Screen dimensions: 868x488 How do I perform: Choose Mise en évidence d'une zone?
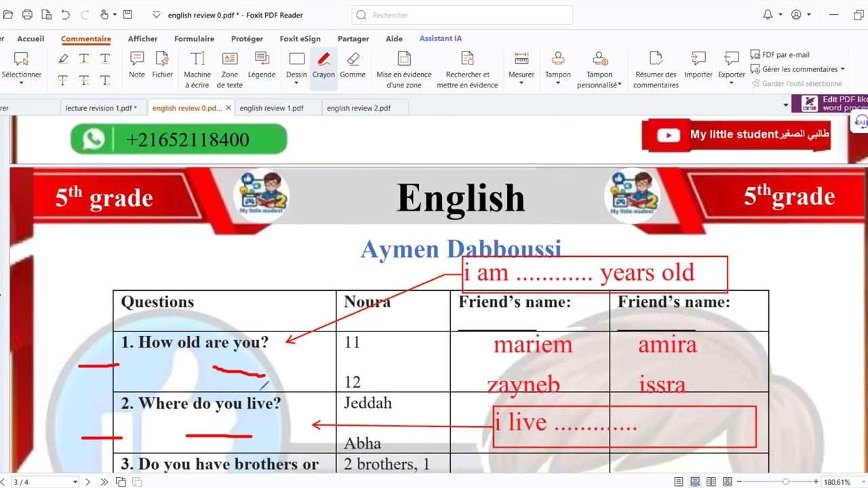(404, 70)
